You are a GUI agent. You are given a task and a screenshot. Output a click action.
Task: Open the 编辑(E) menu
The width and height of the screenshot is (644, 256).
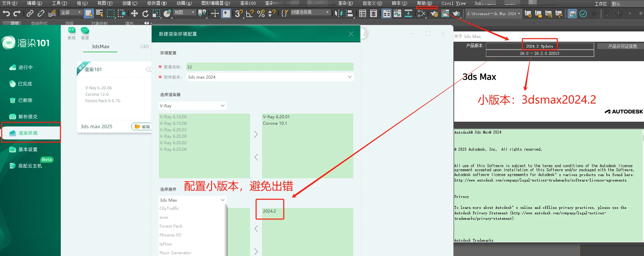click(35, 3)
